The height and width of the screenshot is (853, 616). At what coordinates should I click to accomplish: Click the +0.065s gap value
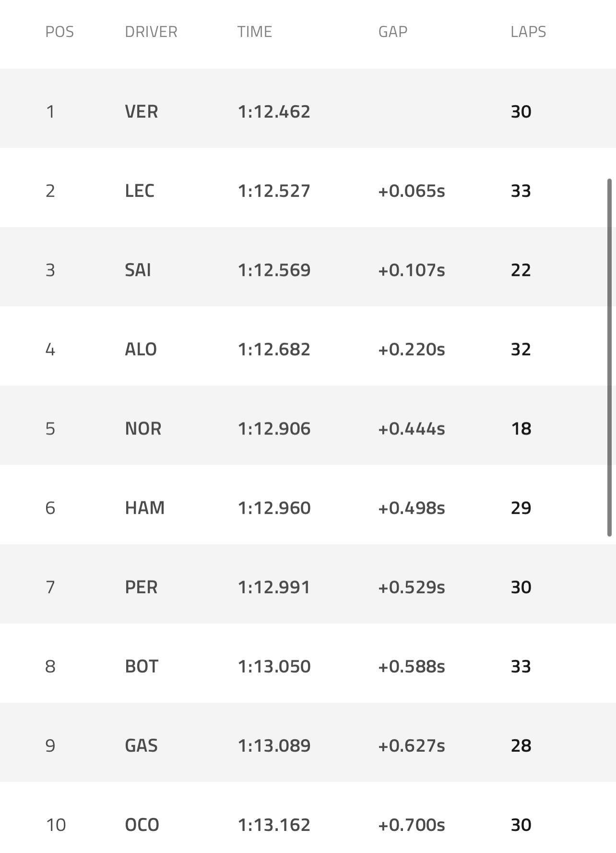(x=411, y=191)
